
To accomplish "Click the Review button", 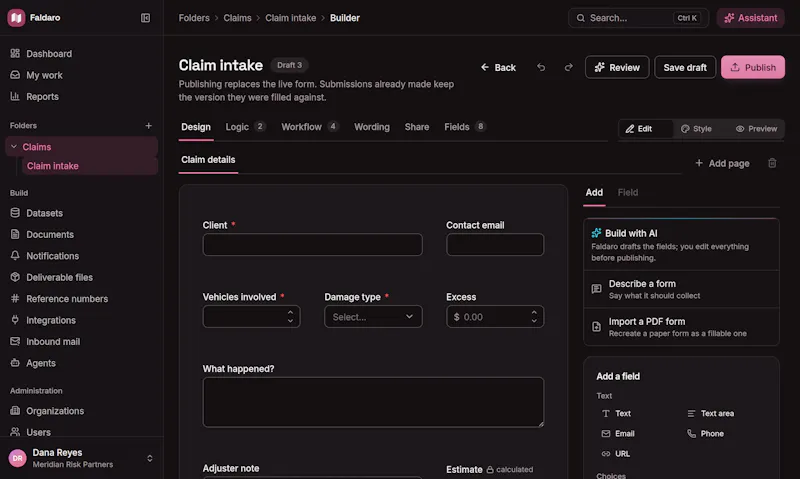I will (x=617, y=67).
